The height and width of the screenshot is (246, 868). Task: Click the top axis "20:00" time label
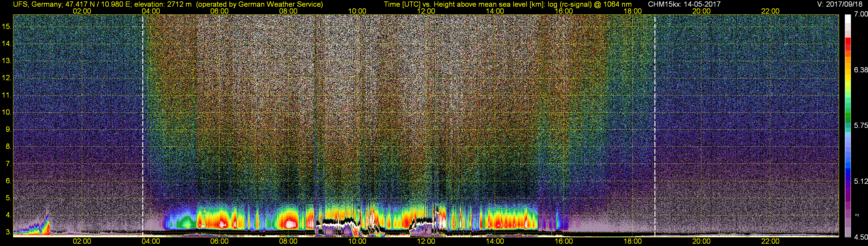[x=702, y=11]
